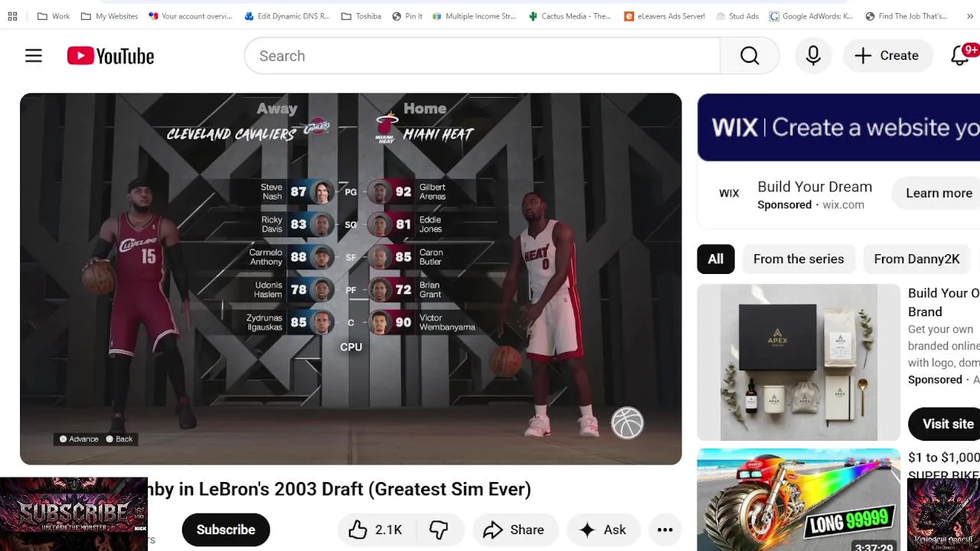Open the notifications bell
The image size is (980, 551).
pos(960,56)
